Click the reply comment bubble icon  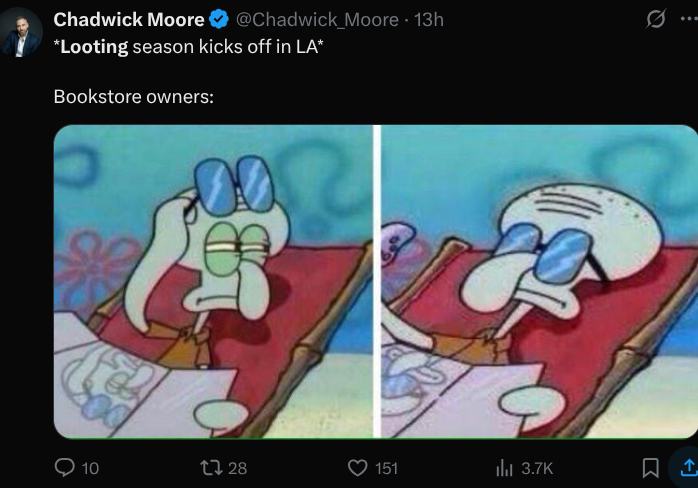65,468
